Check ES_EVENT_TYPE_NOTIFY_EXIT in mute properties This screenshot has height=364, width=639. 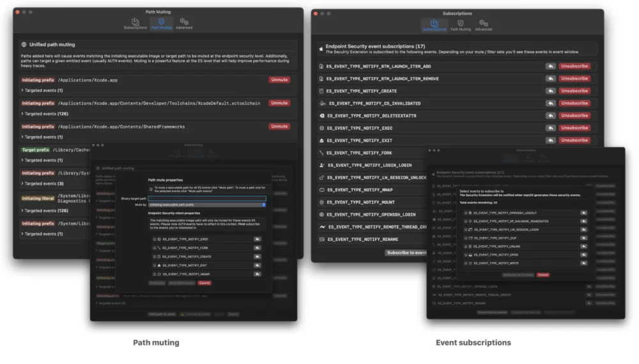[155, 266]
